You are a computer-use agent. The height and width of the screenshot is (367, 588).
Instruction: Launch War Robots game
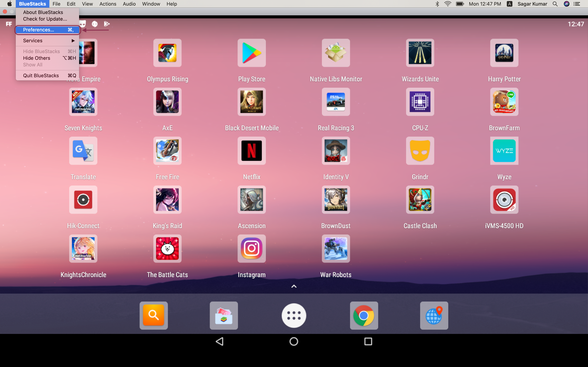click(x=336, y=249)
